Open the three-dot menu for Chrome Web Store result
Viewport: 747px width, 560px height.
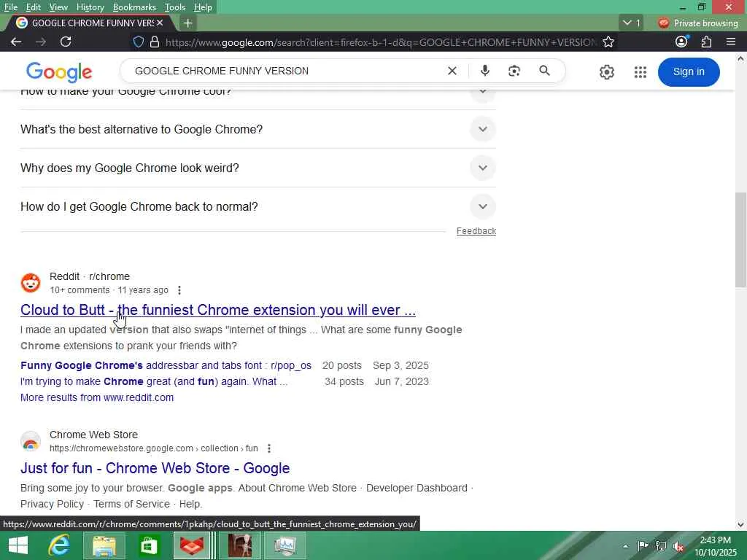[x=269, y=448]
